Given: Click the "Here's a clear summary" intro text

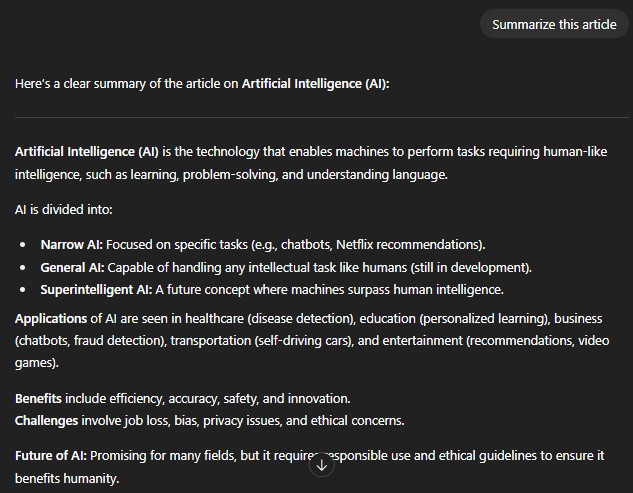Looking at the screenshot, I should pyautogui.click(x=127, y=83).
